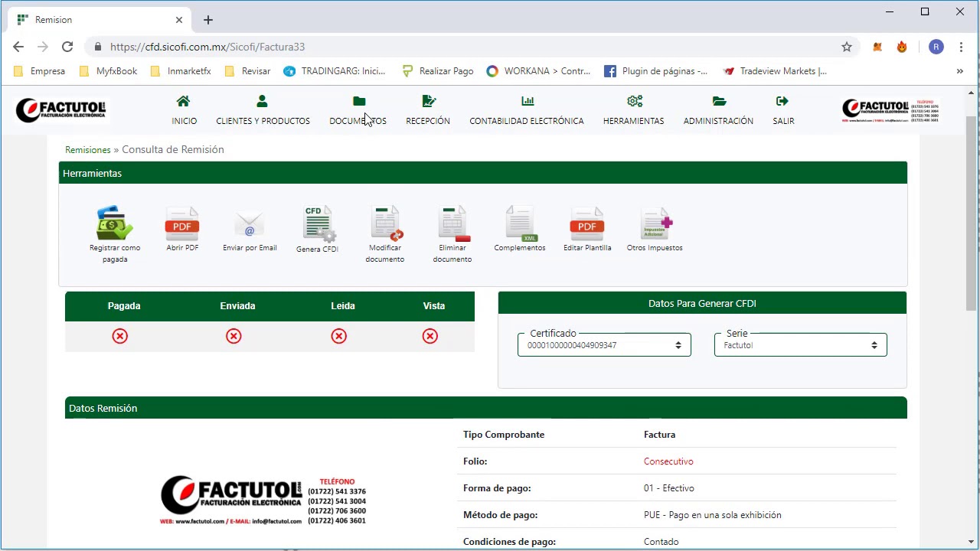
Task: Open the WORKANA bookmark
Action: (538, 71)
